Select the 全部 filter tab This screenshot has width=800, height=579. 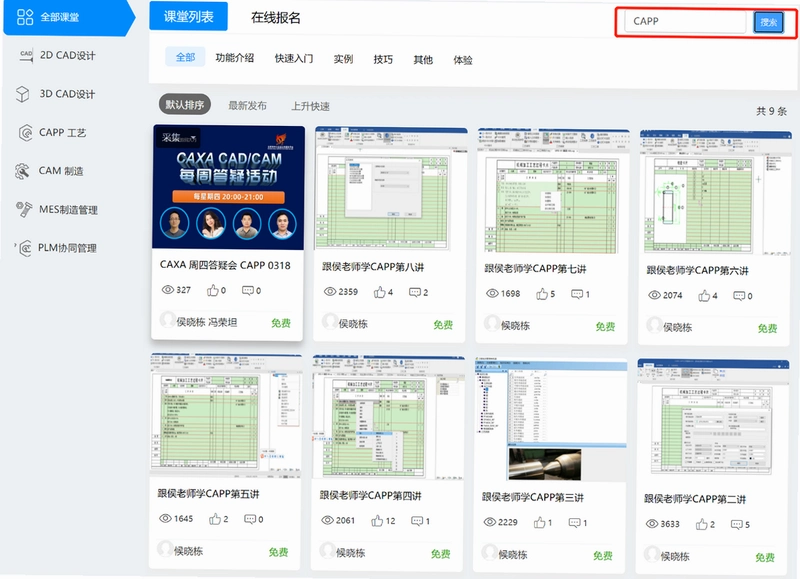[185, 57]
